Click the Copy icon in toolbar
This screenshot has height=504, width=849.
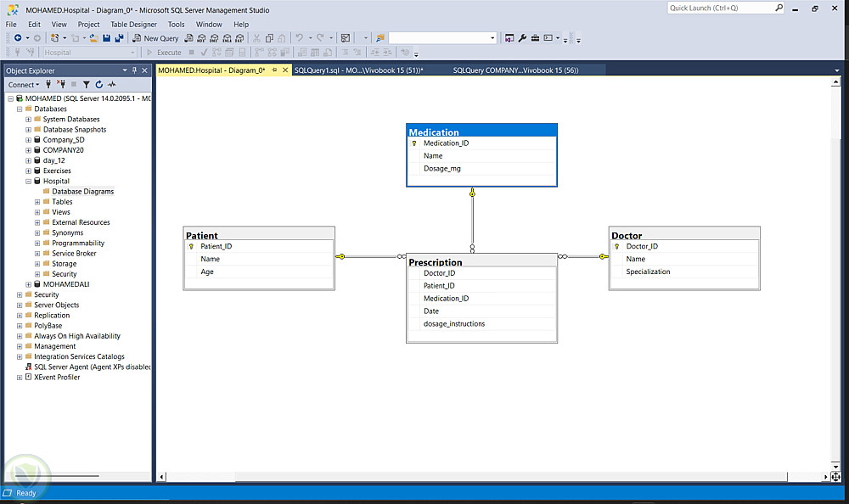(269, 38)
